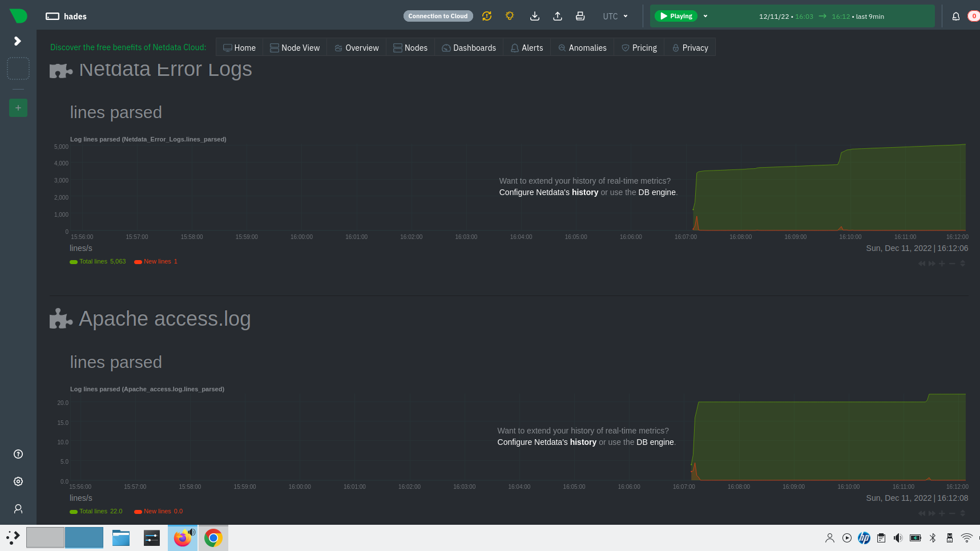Open the Dashboards tab

click(x=469, y=47)
